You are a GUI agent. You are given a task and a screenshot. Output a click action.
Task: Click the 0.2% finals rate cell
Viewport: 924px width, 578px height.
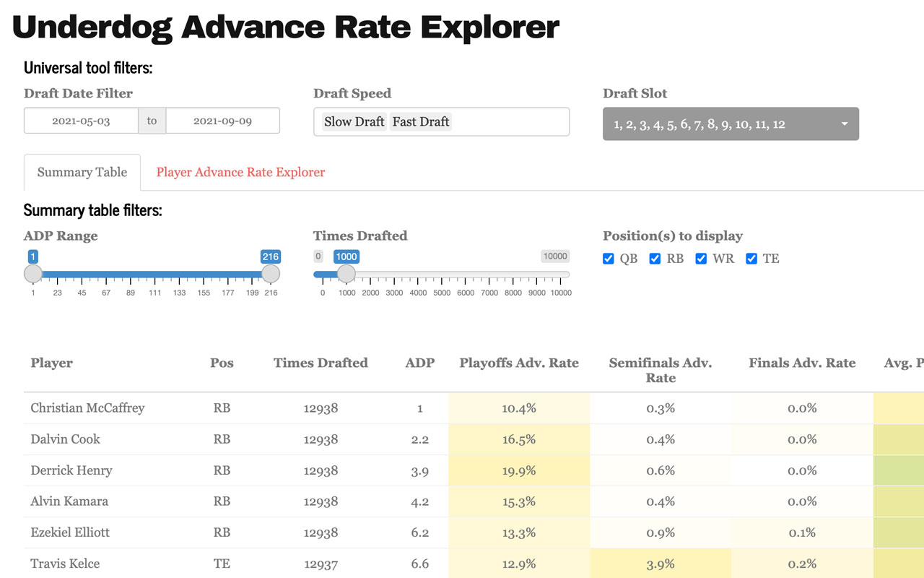pyautogui.click(x=802, y=564)
